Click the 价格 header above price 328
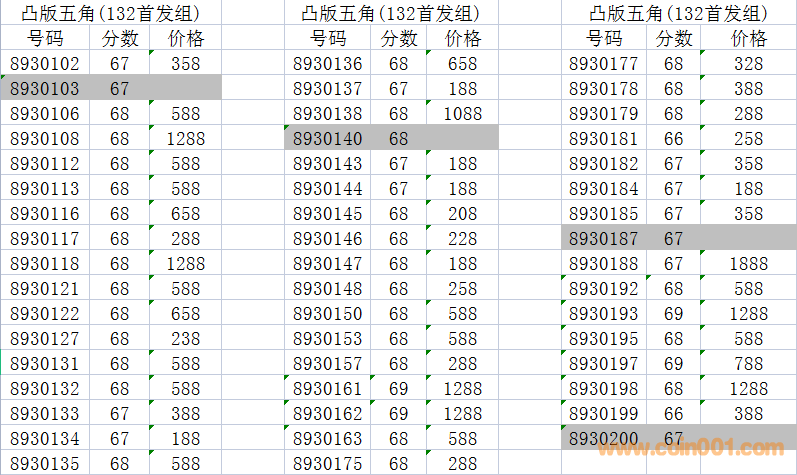797x475 pixels. (x=748, y=39)
